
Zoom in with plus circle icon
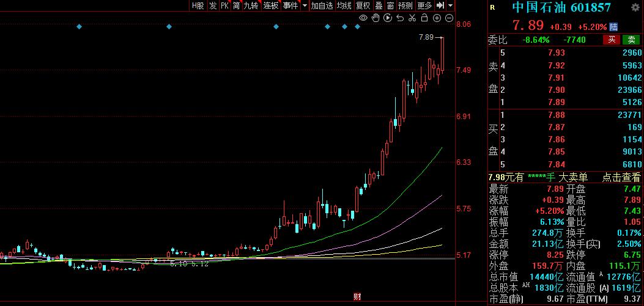point(437,18)
